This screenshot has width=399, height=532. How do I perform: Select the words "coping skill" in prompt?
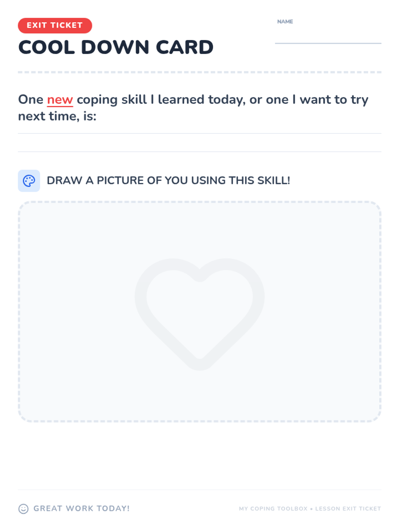(112, 100)
